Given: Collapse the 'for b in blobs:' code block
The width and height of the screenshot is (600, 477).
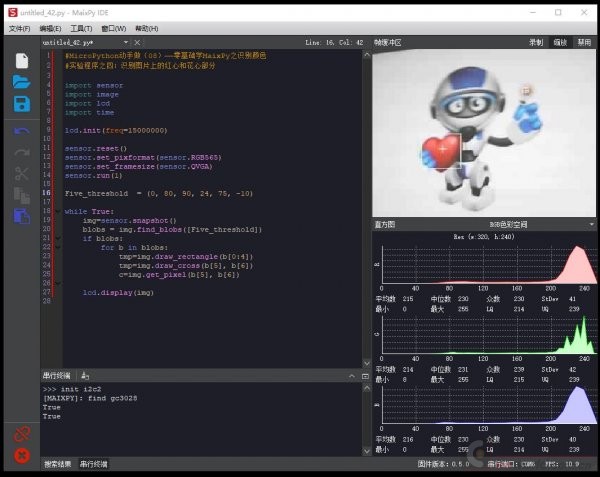Looking at the screenshot, I should click(58, 248).
